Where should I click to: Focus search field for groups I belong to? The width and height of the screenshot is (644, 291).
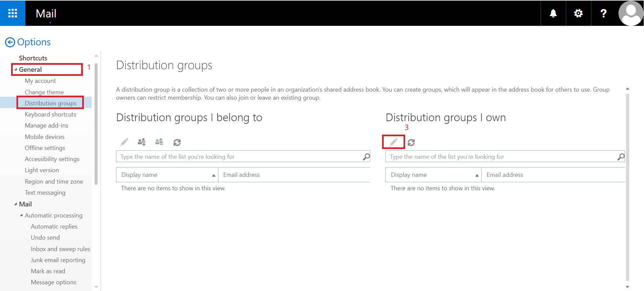(239, 157)
